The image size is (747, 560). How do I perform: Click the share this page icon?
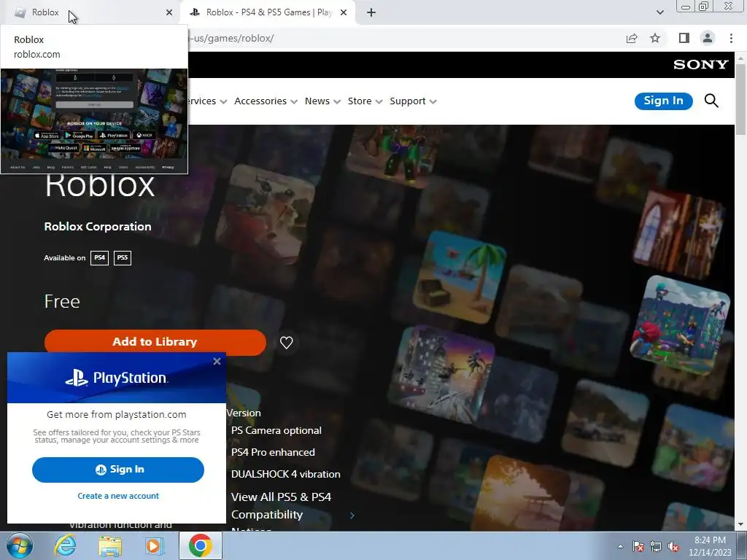(x=632, y=38)
